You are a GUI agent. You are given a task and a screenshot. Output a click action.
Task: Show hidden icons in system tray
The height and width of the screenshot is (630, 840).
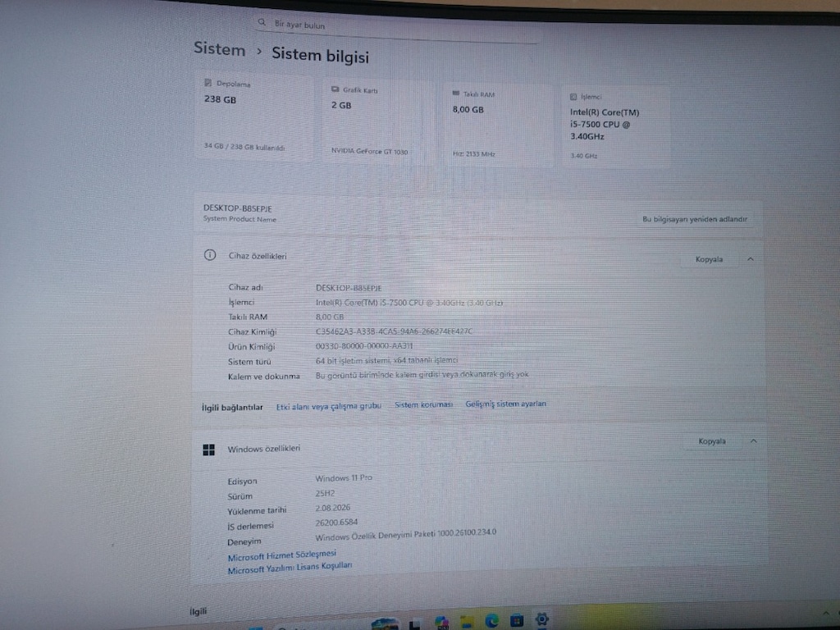[825, 612]
